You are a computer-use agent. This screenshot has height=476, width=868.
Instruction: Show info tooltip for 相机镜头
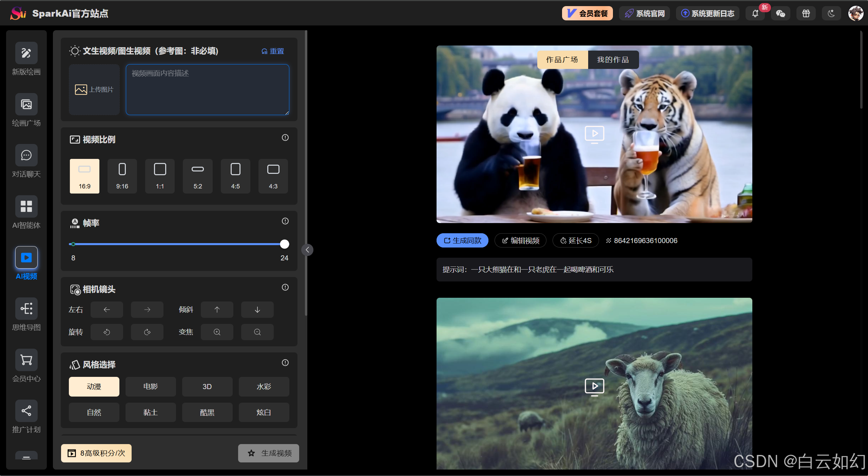coord(285,287)
